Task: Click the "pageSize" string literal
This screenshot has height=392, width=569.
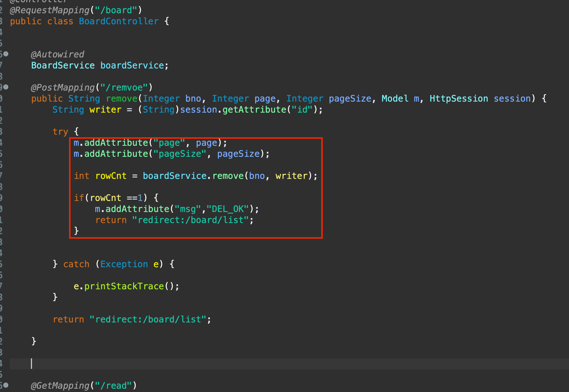Action: [x=180, y=154]
